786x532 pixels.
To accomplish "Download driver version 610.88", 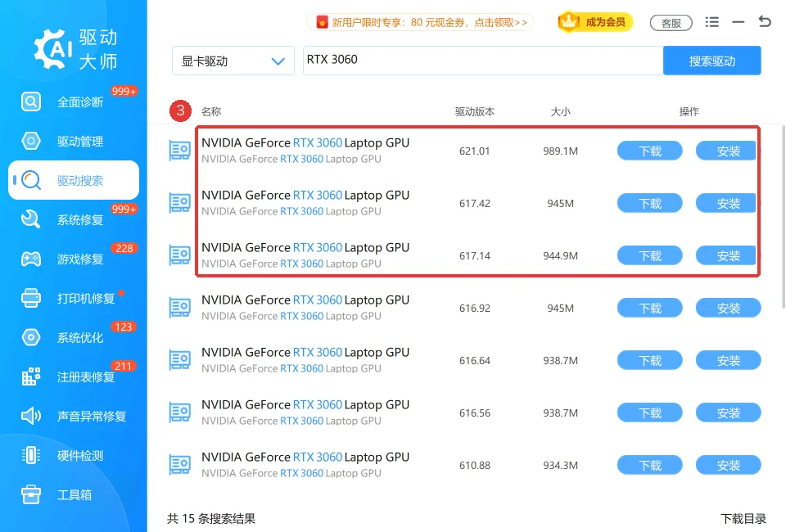I will point(649,465).
